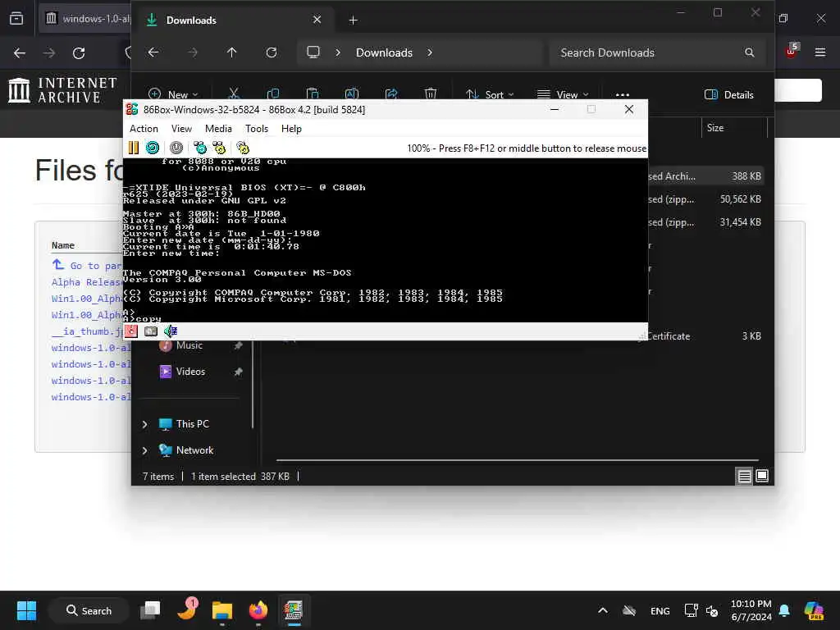Send Ctrl+Alt+Del via 86Box toolbar

[200, 148]
